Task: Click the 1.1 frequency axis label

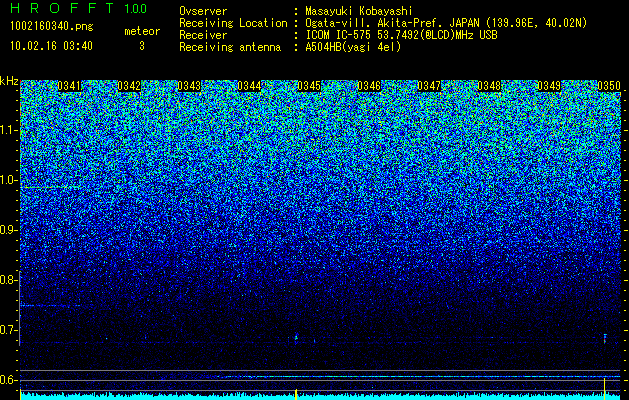Action: click(x=9, y=130)
